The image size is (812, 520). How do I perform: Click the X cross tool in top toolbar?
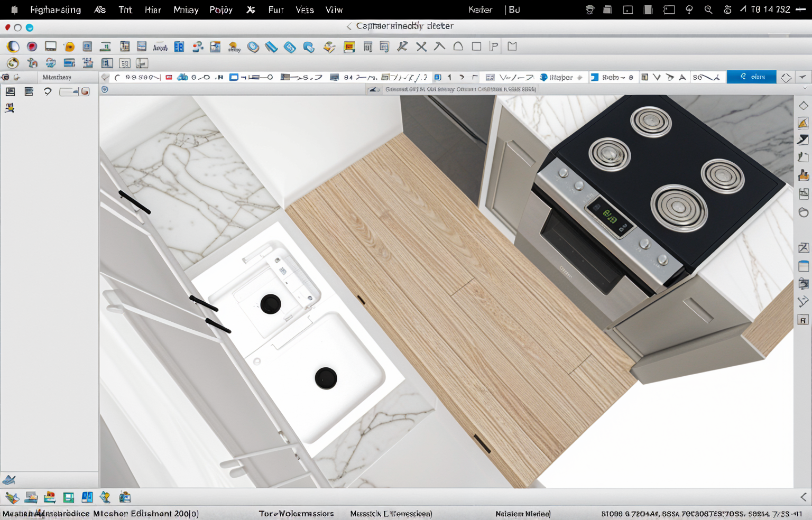coord(421,47)
